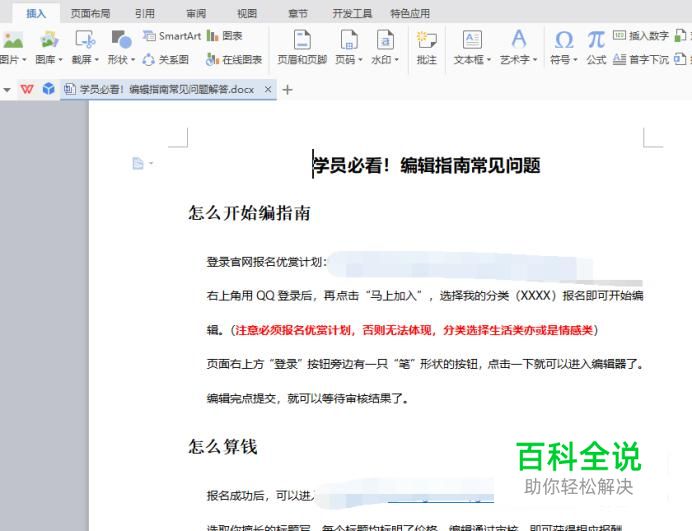The height and width of the screenshot is (531, 692).
Task: Click the line 编辑完点提交，就可以等待审核结果了
Action: [307, 399]
